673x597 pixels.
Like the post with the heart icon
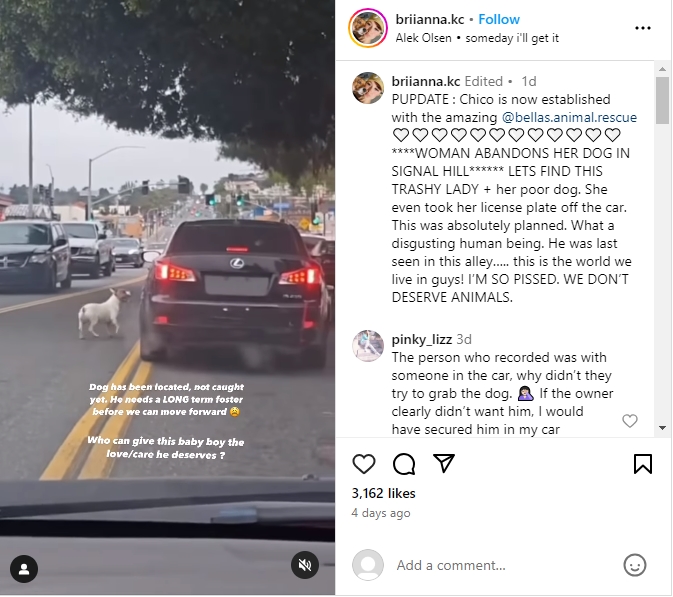(364, 464)
